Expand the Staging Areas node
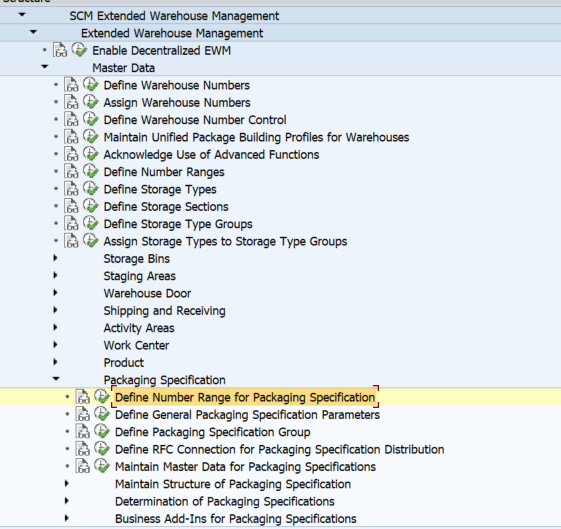 click(x=55, y=275)
